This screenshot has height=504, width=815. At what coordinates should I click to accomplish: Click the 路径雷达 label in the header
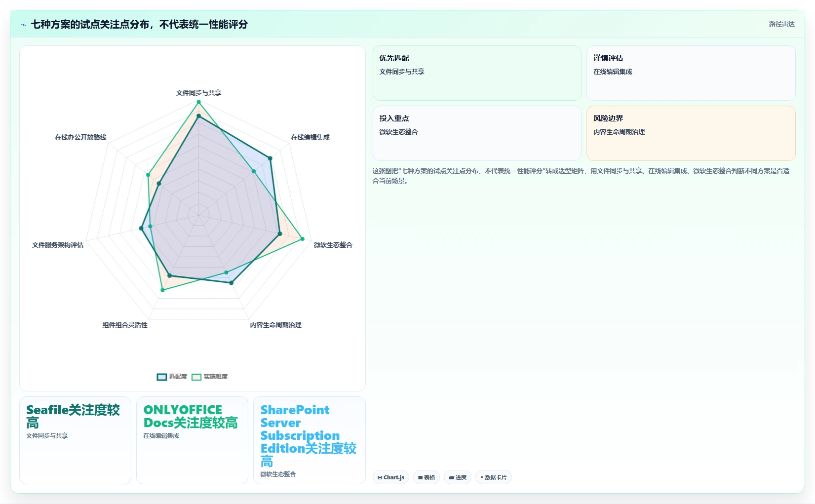coord(781,24)
